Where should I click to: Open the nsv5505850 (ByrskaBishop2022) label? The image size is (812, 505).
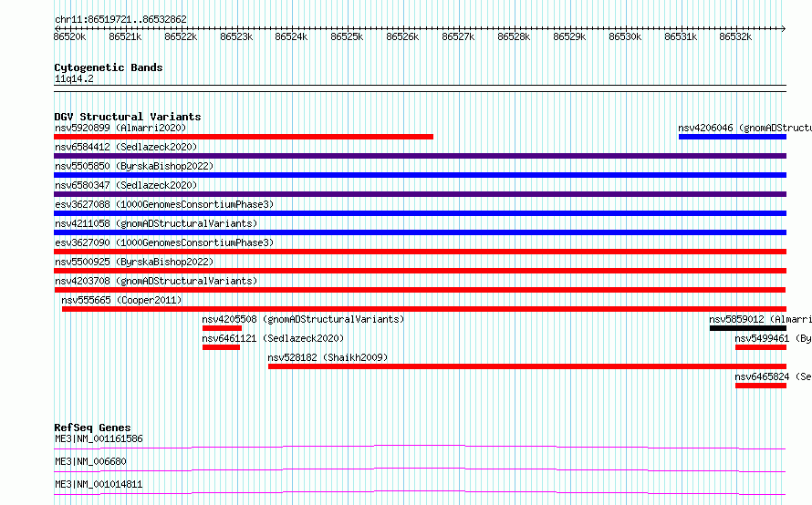pyautogui.click(x=134, y=166)
